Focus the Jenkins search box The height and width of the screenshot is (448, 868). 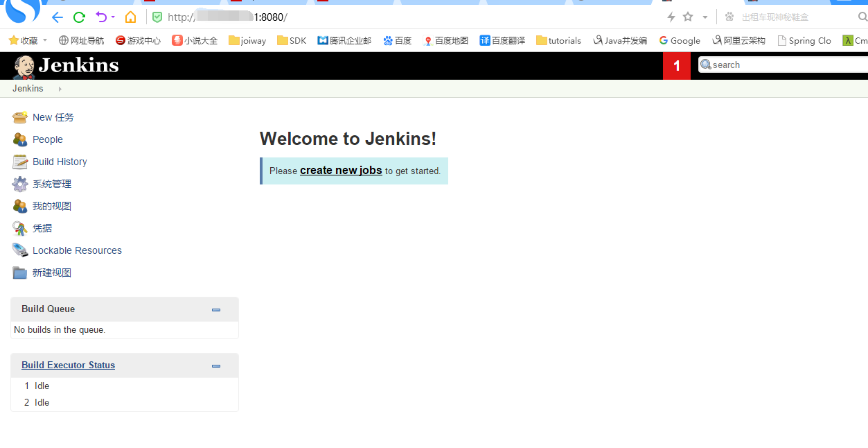click(783, 64)
